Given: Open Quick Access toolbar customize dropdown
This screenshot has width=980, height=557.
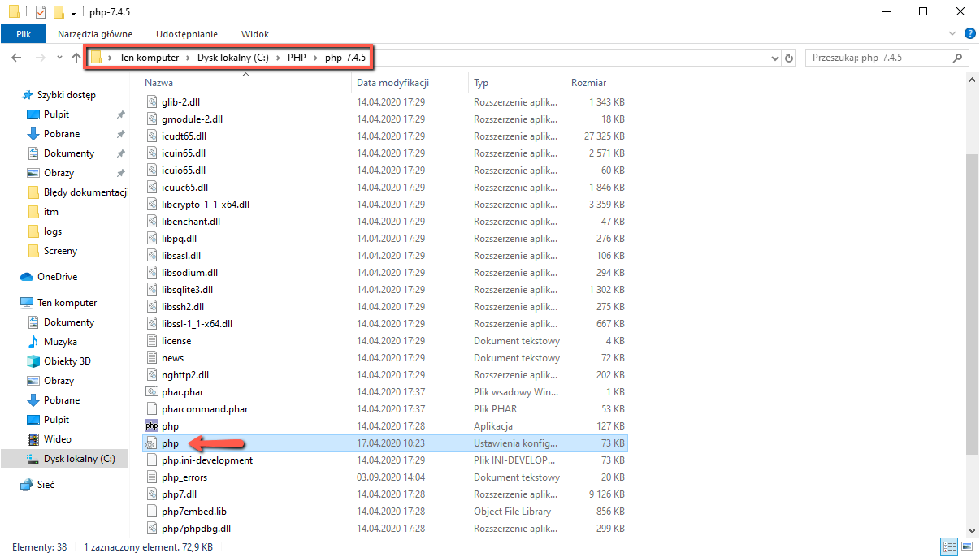Looking at the screenshot, I should 73,12.
